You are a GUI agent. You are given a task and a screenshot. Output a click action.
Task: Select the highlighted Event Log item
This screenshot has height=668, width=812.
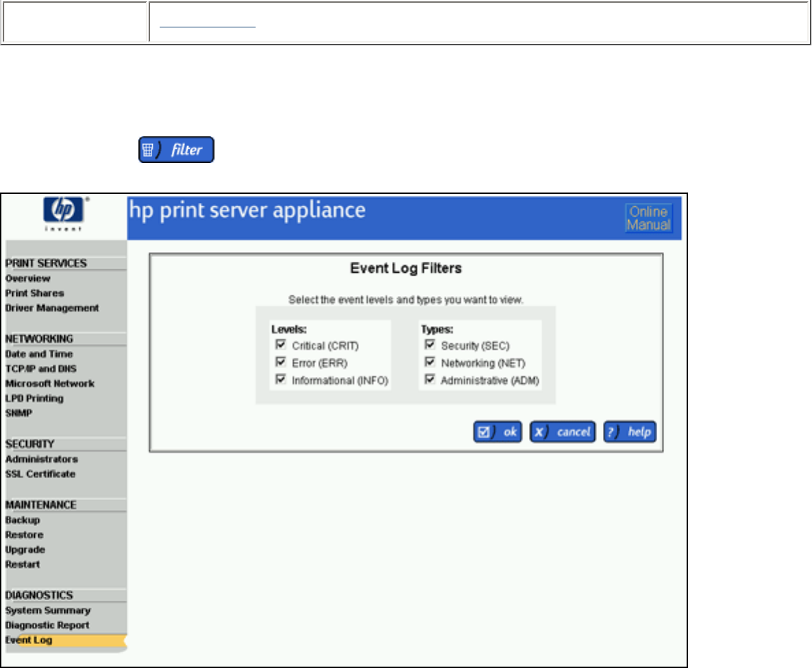coord(65,641)
